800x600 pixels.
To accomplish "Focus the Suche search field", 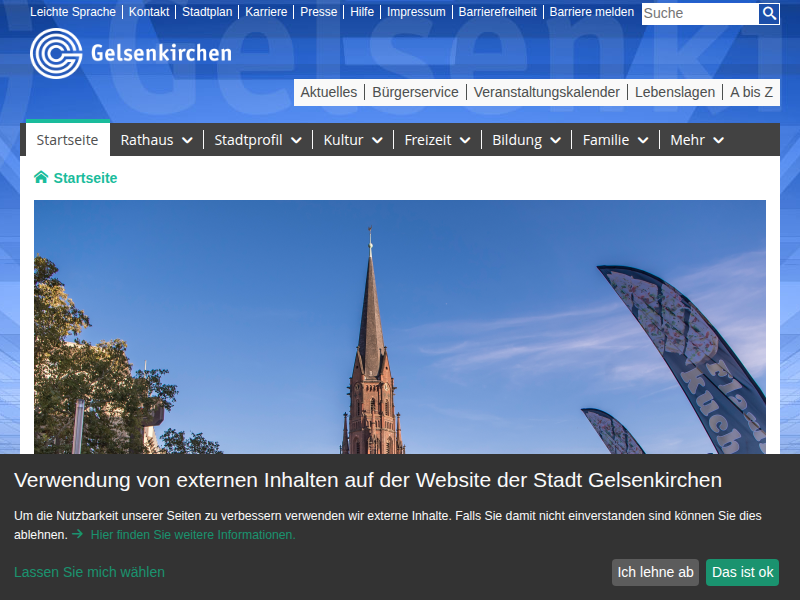I will pos(699,13).
